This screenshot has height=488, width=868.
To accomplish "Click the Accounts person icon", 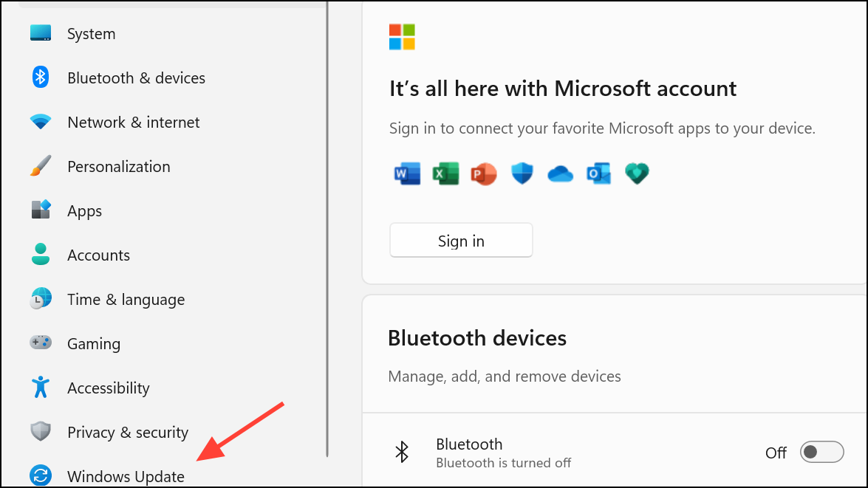I will click(x=41, y=255).
